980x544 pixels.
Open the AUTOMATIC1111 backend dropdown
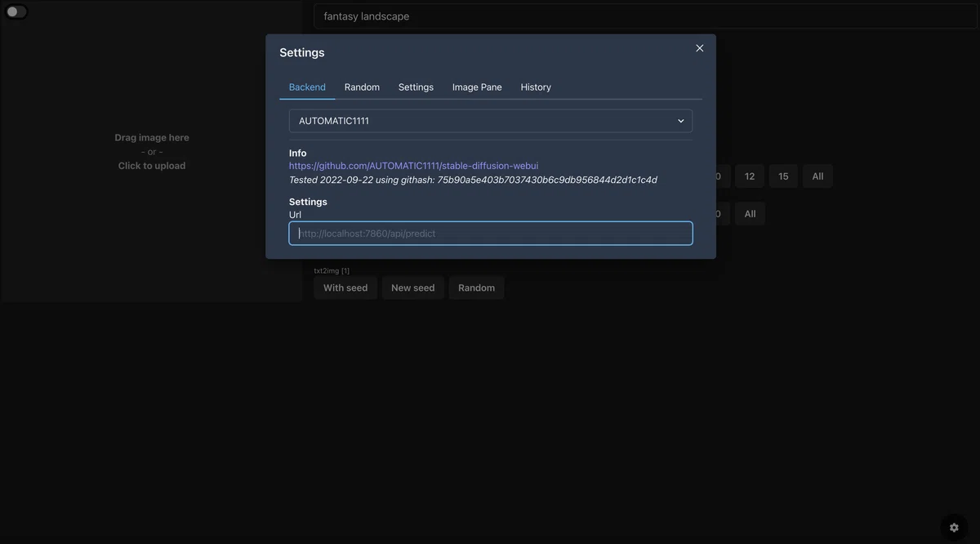pyautogui.click(x=491, y=121)
